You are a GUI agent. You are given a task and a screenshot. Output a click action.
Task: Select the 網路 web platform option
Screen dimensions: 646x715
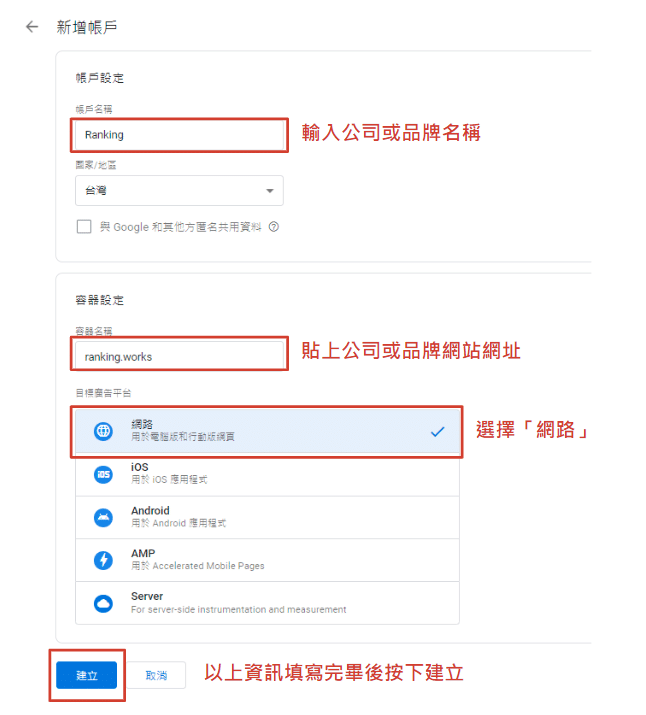point(267,431)
